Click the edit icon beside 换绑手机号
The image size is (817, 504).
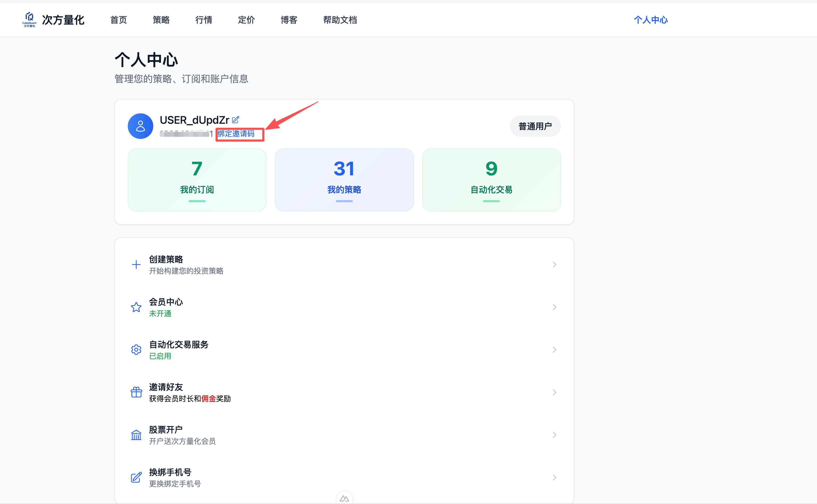click(x=136, y=477)
